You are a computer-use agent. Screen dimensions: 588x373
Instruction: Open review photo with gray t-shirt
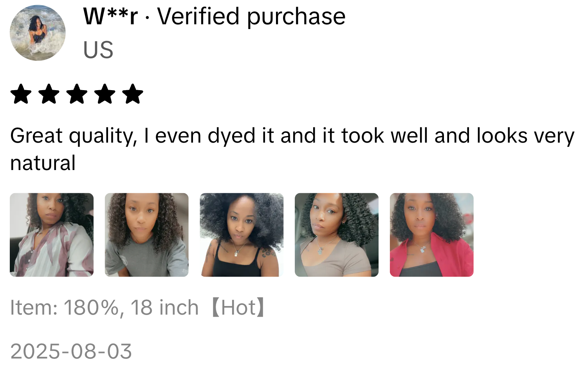coord(147,235)
